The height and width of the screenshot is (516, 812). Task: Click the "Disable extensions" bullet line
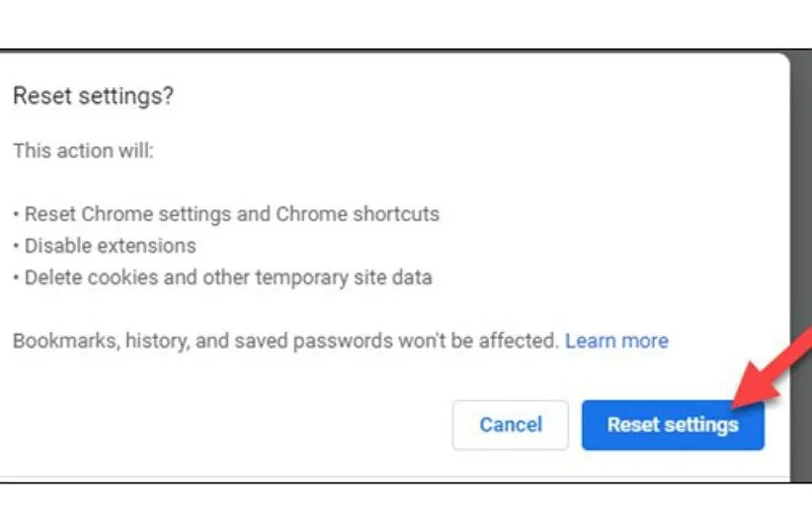[x=110, y=245]
